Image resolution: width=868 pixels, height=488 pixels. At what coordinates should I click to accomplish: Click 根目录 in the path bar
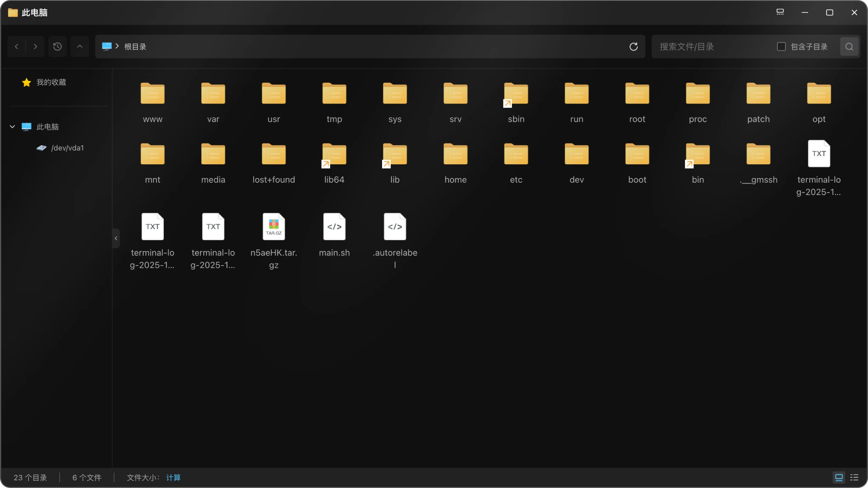pos(135,46)
